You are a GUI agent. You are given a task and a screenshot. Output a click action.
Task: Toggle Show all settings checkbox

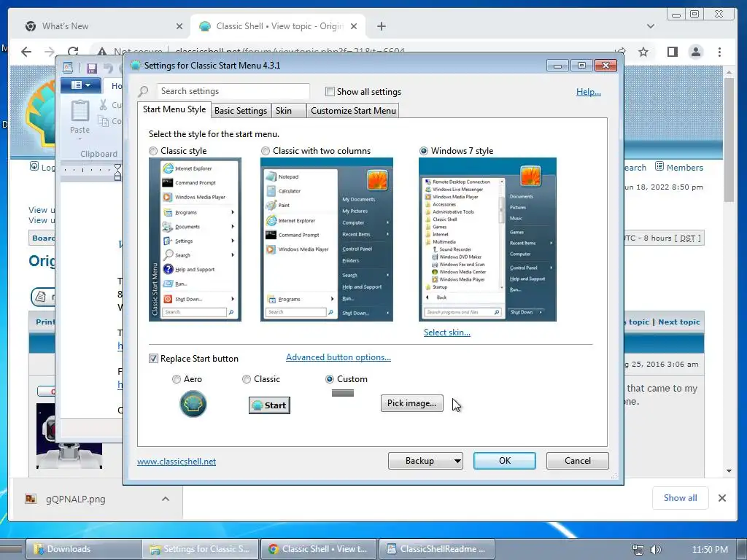[x=330, y=91]
